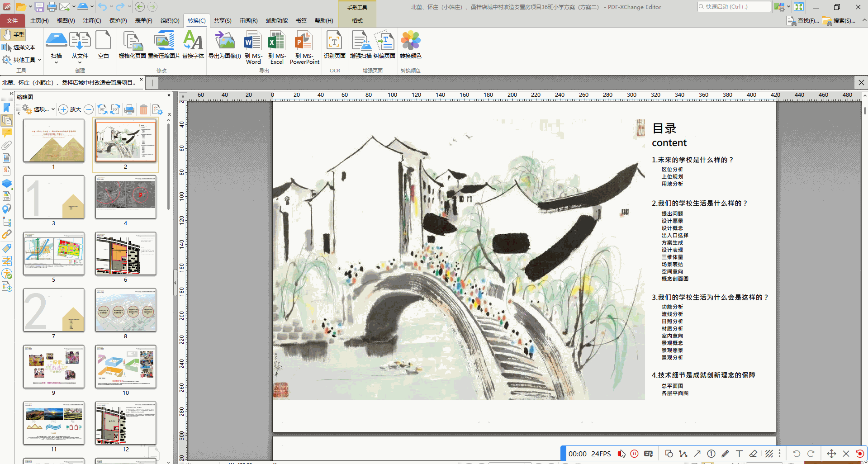Close the open document tab

pos(141,80)
